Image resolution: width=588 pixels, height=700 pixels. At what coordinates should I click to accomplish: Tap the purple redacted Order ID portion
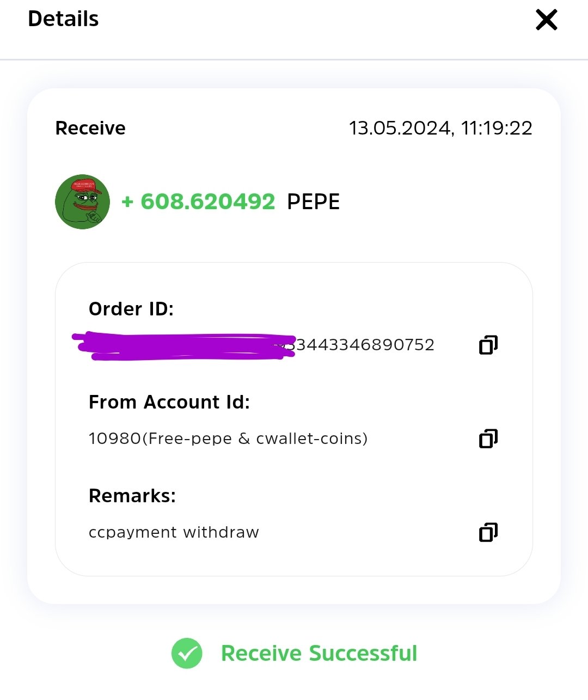pos(184,346)
